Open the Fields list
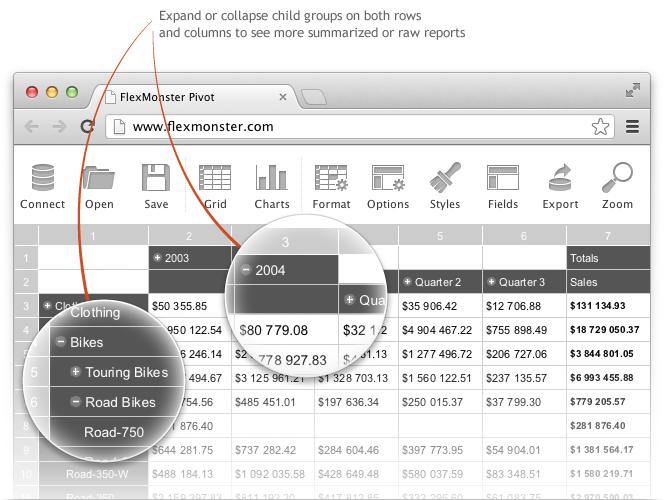The height and width of the screenshot is (500, 668). 503,178
